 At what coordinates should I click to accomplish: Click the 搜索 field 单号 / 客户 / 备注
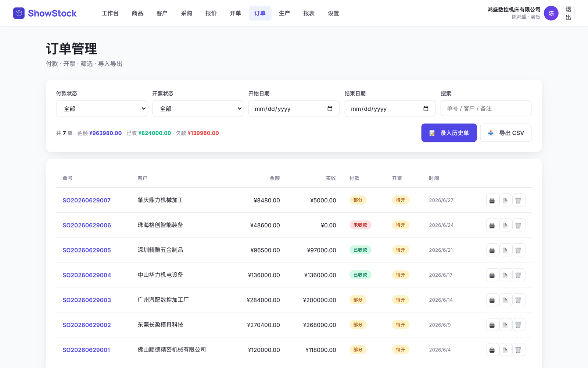tap(486, 108)
